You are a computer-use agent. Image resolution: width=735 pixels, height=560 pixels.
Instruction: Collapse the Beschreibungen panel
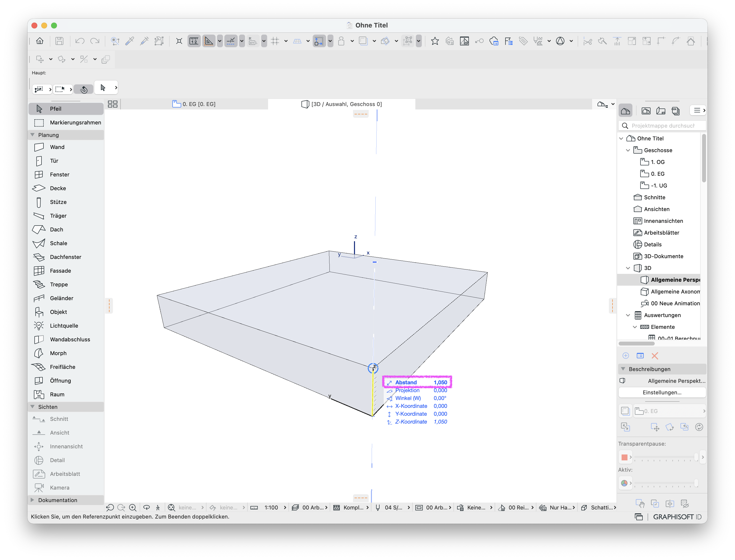(623, 369)
